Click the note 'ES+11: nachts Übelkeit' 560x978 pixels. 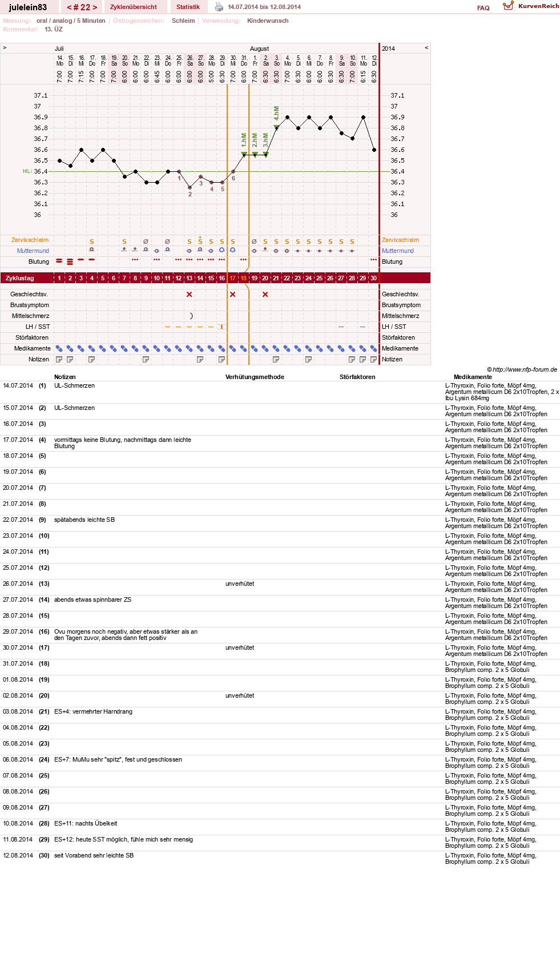(x=86, y=823)
